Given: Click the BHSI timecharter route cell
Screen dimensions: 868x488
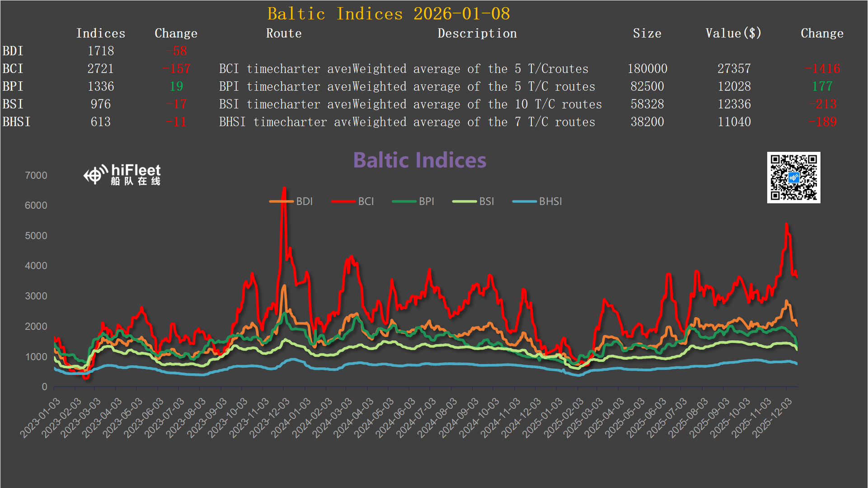Looking at the screenshot, I should tap(285, 122).
